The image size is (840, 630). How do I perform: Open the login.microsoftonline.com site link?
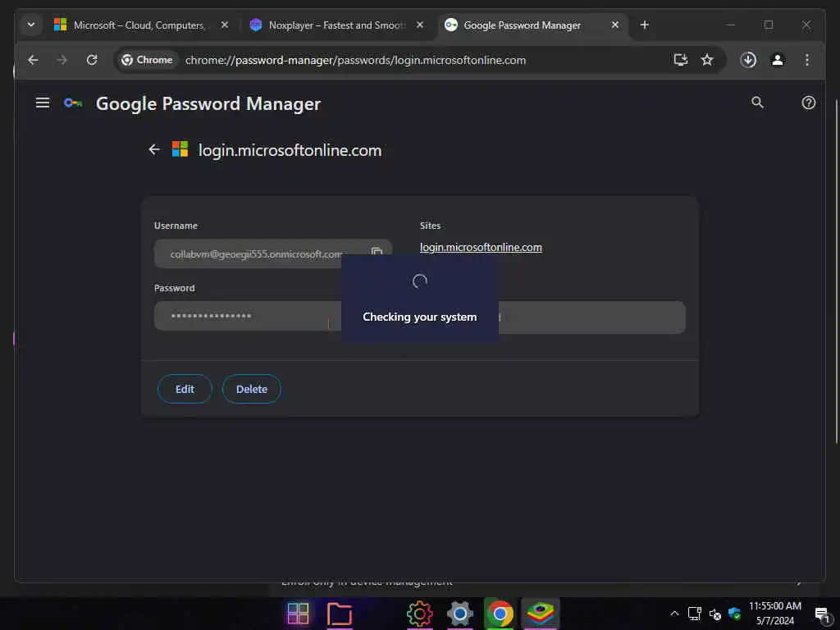pos(481,248)
